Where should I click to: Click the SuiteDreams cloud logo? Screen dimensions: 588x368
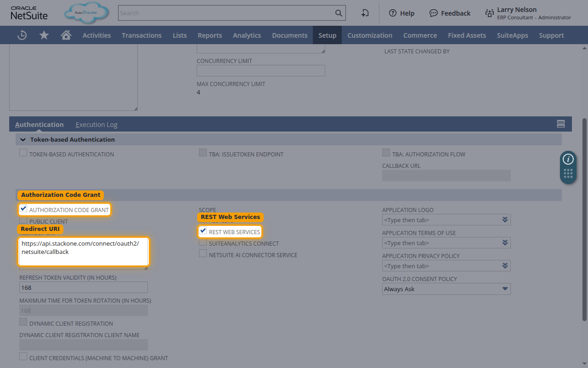coord(87,13)
